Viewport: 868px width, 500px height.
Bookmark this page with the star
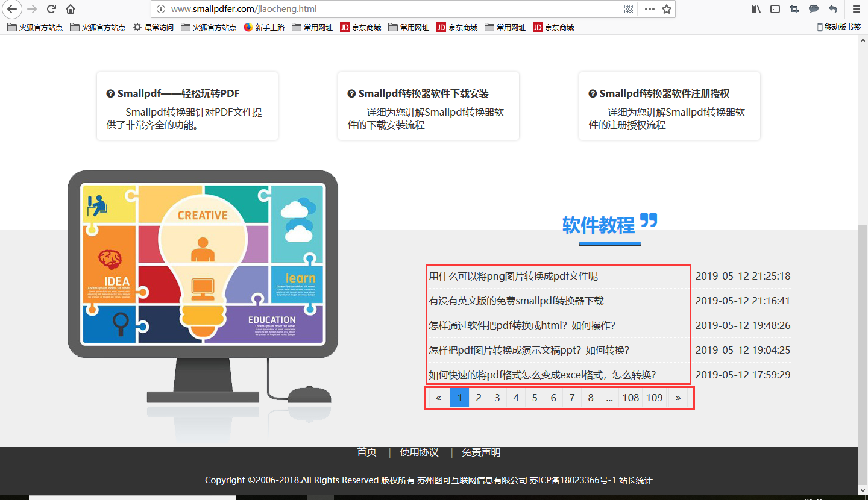666,9
